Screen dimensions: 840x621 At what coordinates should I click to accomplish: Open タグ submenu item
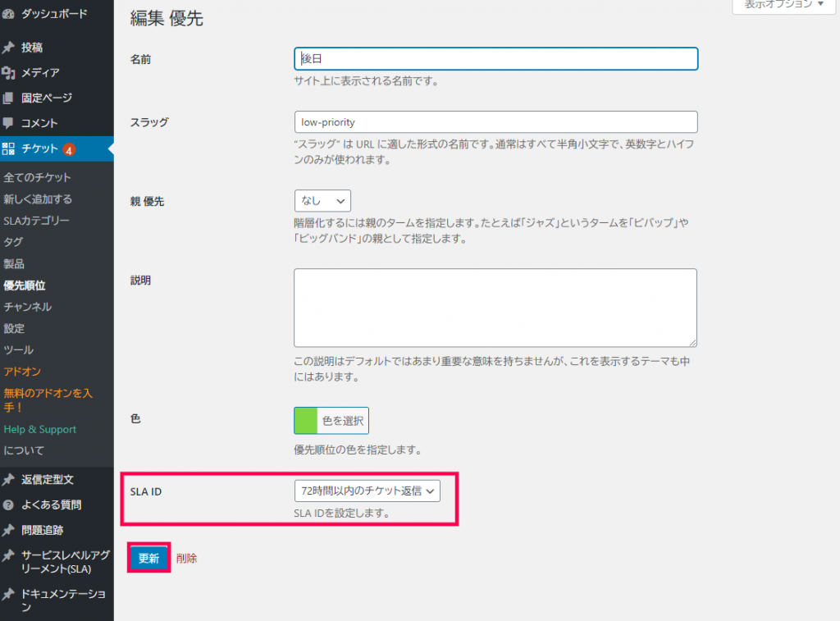click(x=13, y=242)
